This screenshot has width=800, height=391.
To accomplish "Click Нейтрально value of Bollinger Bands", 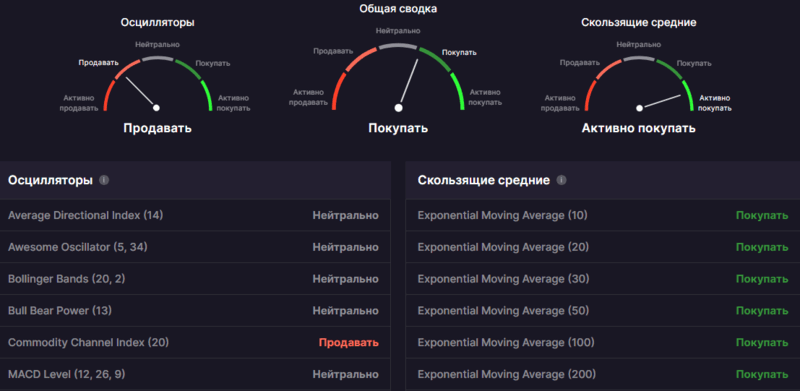I will [345, 279].
